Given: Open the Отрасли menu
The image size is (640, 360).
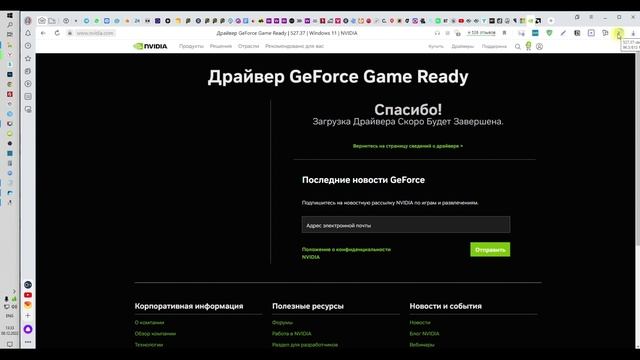Looking at the screenshot, I should pos(249,46).
